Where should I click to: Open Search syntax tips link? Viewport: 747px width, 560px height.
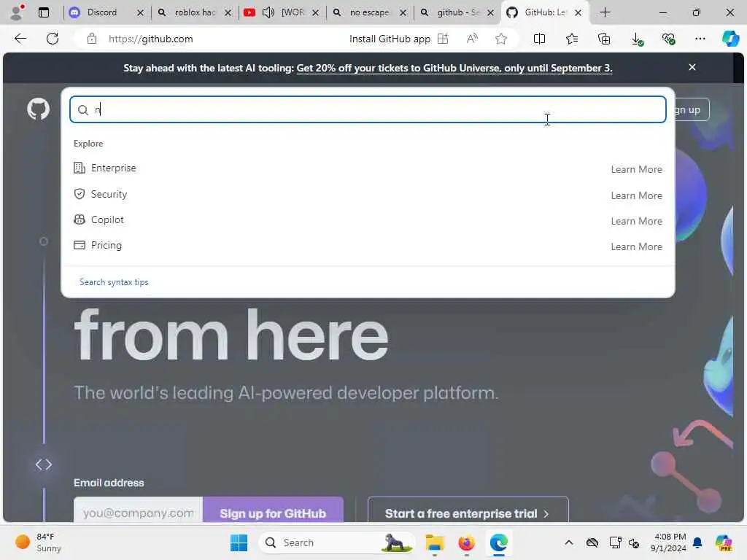point(114,282)
